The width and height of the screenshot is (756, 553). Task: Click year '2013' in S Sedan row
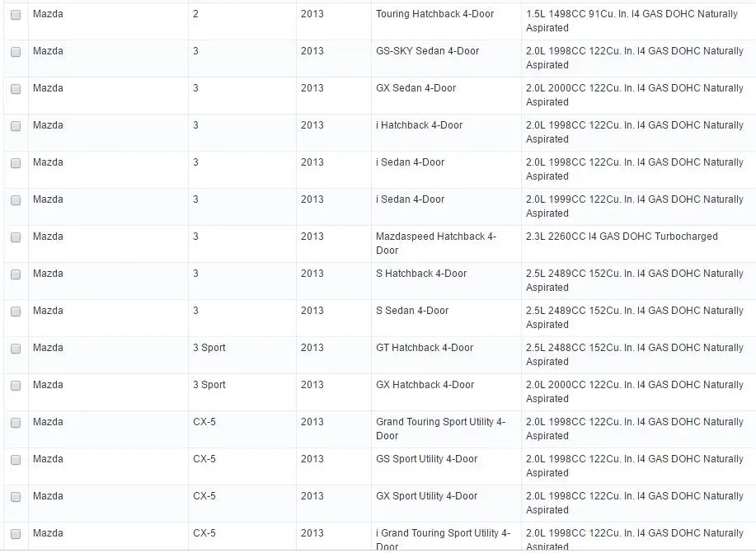(312, 311)
